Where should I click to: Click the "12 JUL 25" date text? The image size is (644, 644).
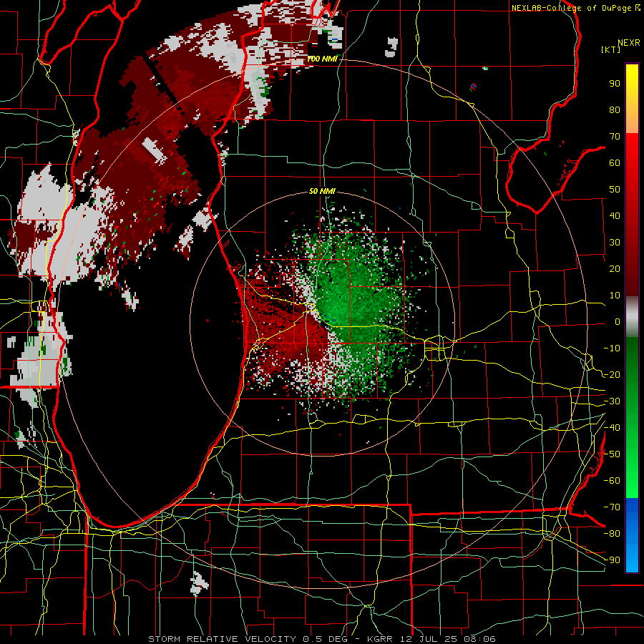coord(429,639)
